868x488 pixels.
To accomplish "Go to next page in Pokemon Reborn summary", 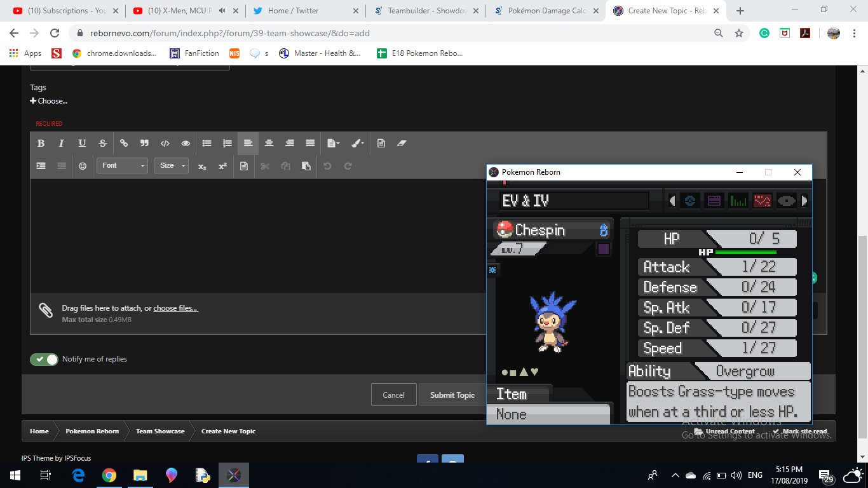I will 805,201.
